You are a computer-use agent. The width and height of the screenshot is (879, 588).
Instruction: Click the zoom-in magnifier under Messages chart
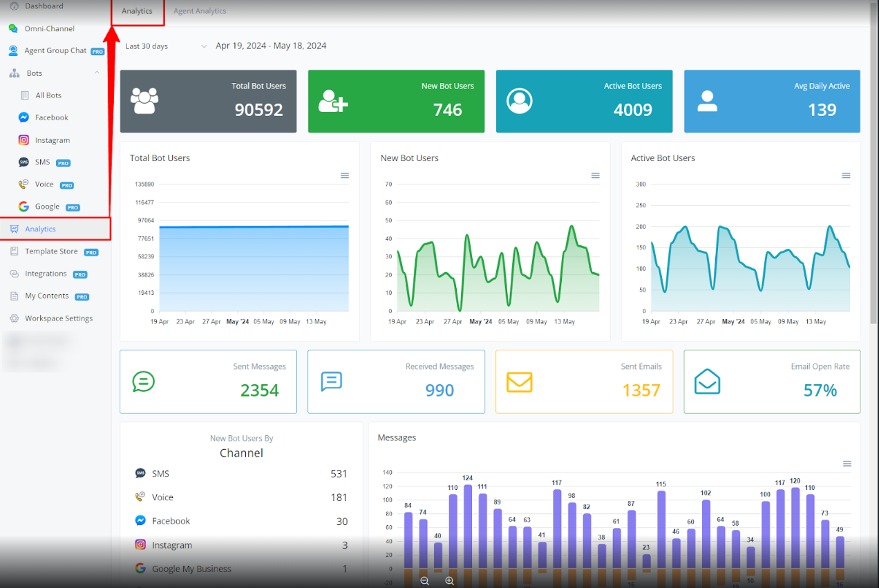pyautogui.click(x=449, y=581)
